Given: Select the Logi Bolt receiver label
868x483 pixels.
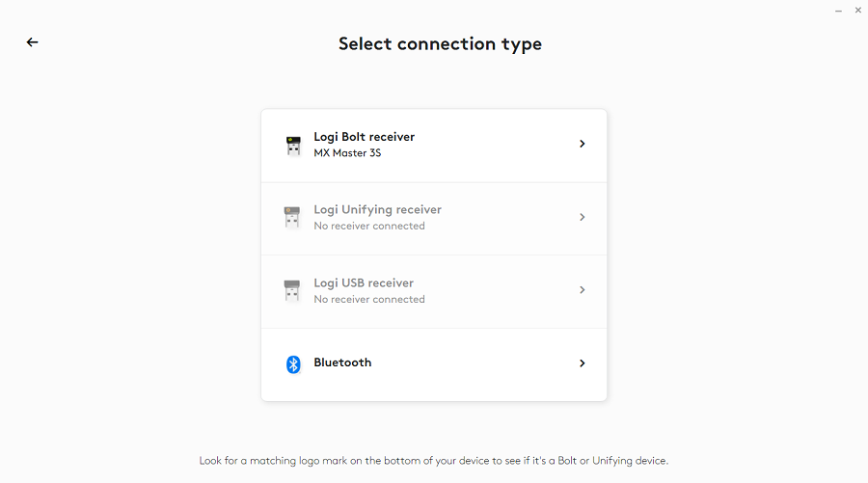Looking at the screenshot, I should pyautogui.click(x=364, y=137).
